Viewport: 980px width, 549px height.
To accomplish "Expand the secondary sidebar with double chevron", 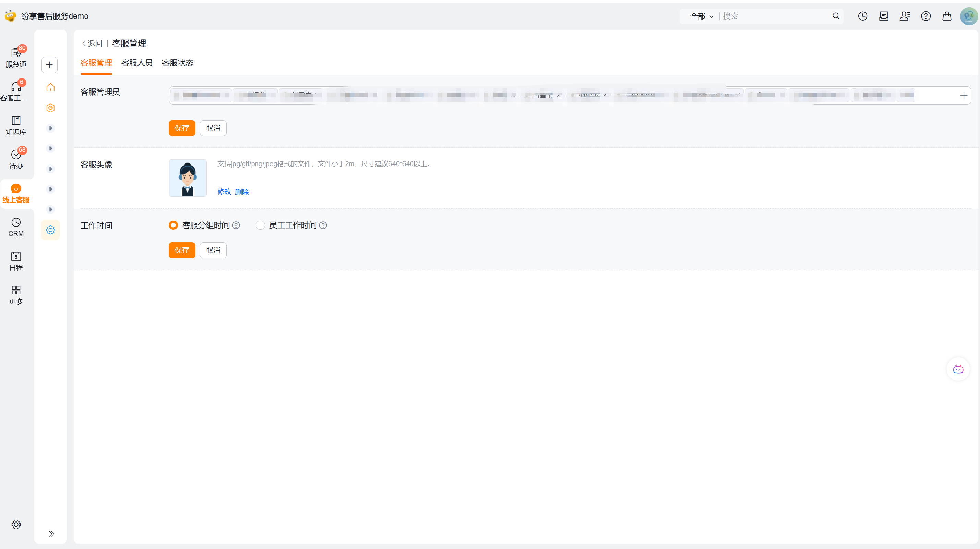I will pyautogui.click(x=51, y=533).
